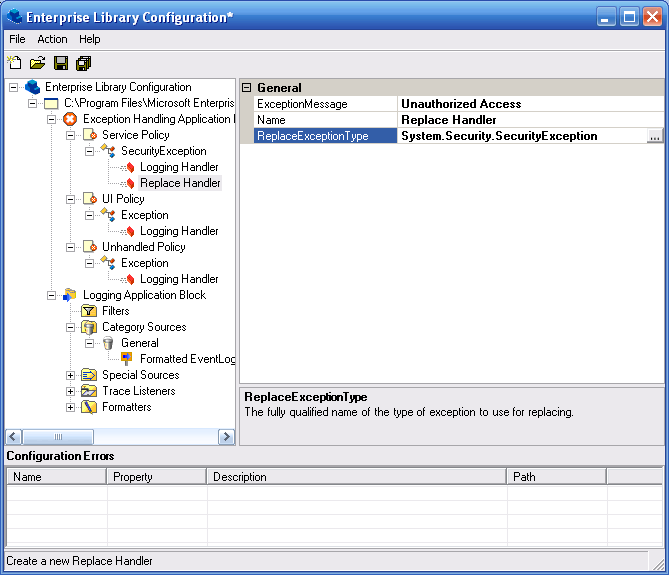Screen dimensions: 669x575
Task: Expand the Special Sources node
Action: (x=71, y=375)
